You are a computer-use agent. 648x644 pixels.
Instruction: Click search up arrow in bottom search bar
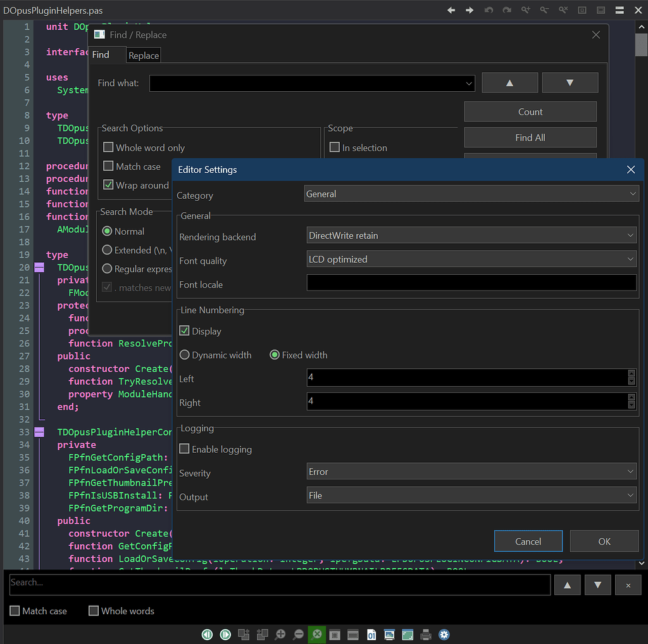click(x=568, y=585)
